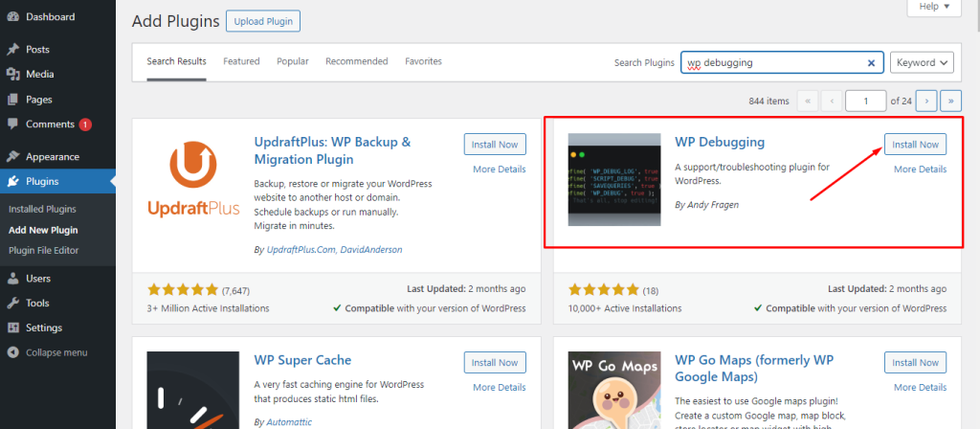The height and width of the screenshot is (429, 980).
Task: Switch to the Recommended tab
Action: (x=356, y=61)
